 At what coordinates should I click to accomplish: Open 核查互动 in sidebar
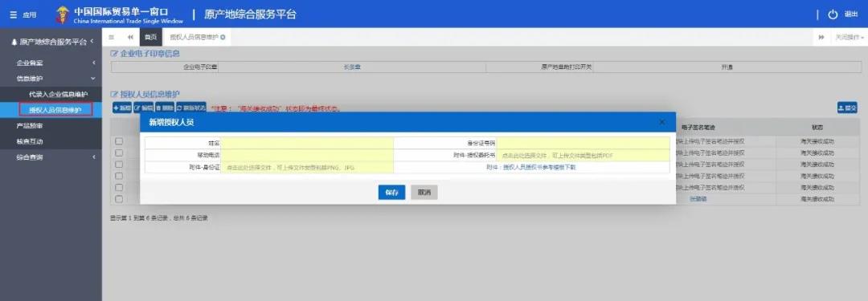[x=30, y=141]
